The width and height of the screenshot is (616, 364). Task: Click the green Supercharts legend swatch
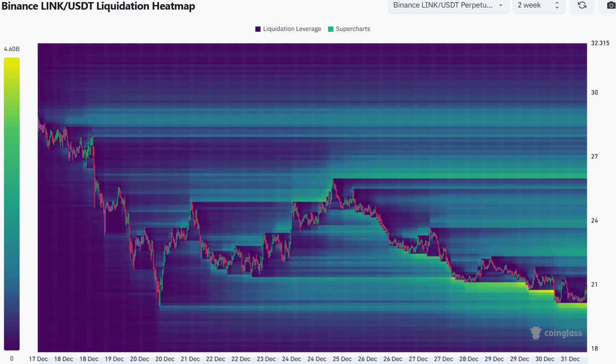(x=331, y=29)
